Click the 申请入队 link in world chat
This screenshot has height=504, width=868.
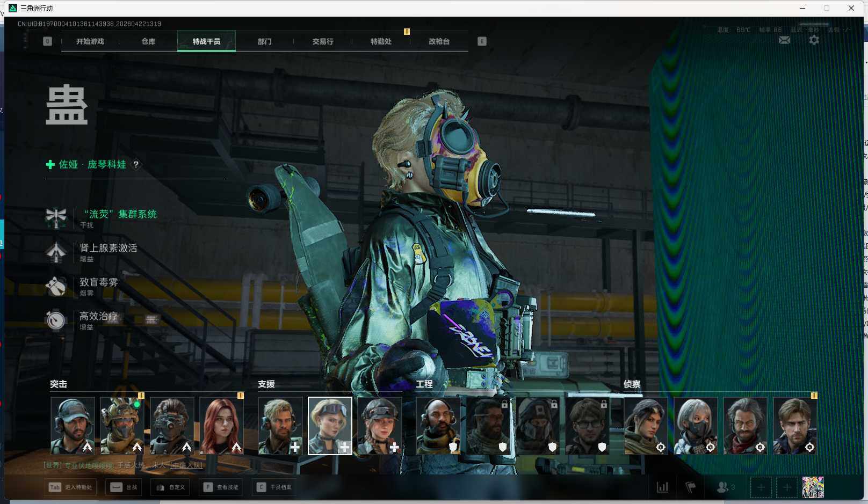coord(186,465)
